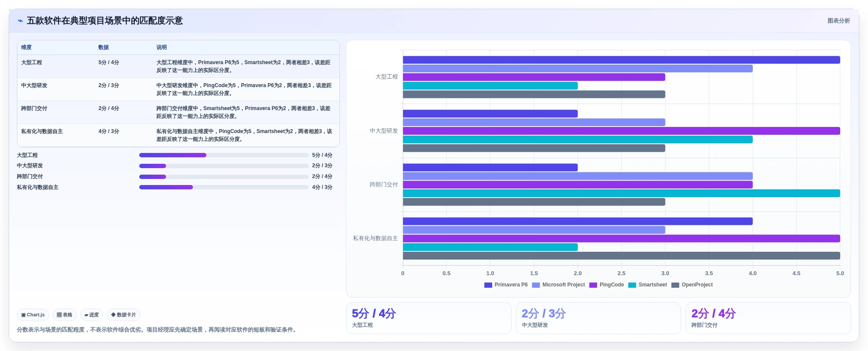This screenshot has height=351, width=868.
Task: Click Smartsheet bar in 跨部门交付 group
Action: point(621,193)
